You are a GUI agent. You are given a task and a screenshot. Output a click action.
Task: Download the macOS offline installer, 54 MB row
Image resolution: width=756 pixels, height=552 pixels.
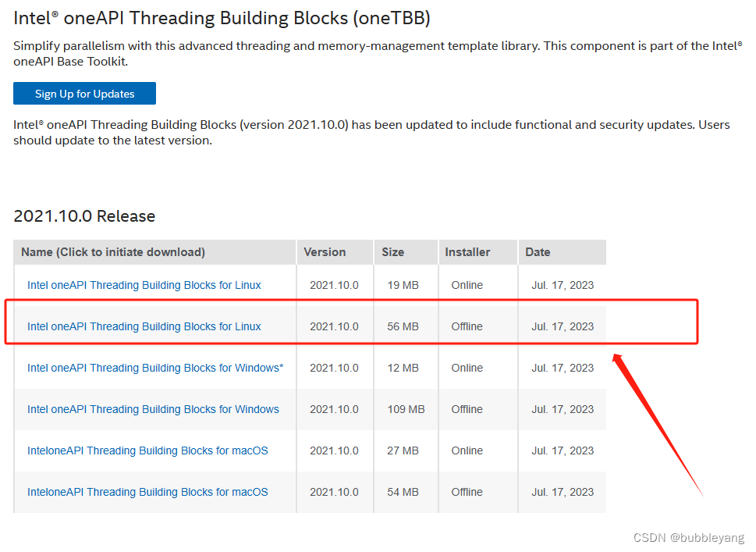[147, 492]
